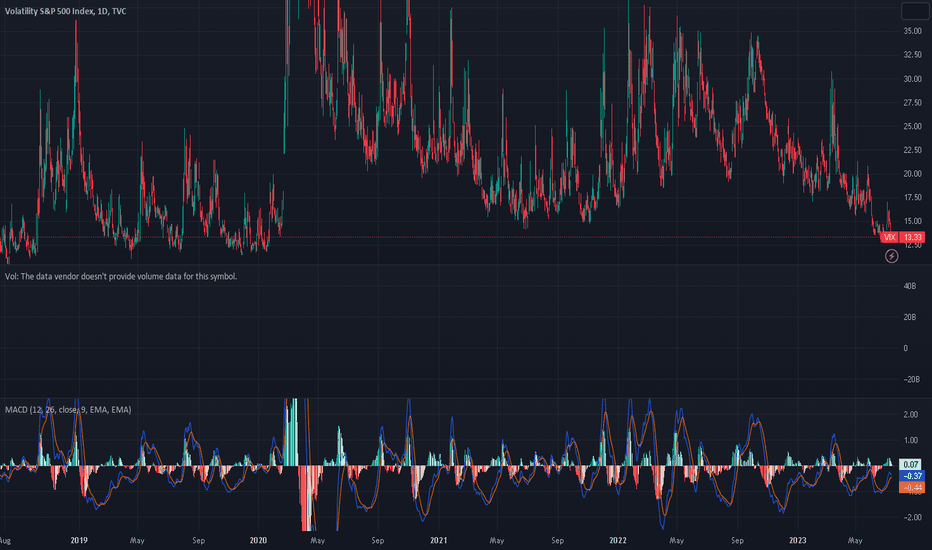
Task: Click the Sep label just before 2023
Action: 737,540
